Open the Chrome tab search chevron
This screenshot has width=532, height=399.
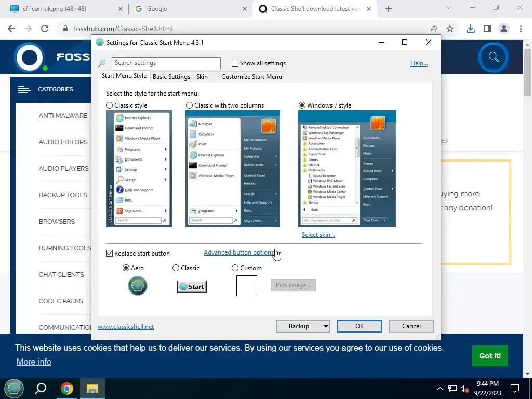tap(448, 7)
